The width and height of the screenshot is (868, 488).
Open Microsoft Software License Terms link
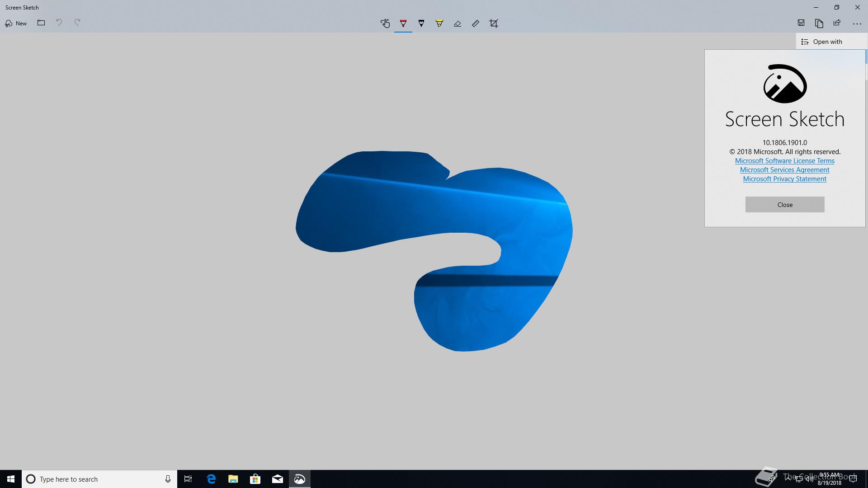point(785,161)
